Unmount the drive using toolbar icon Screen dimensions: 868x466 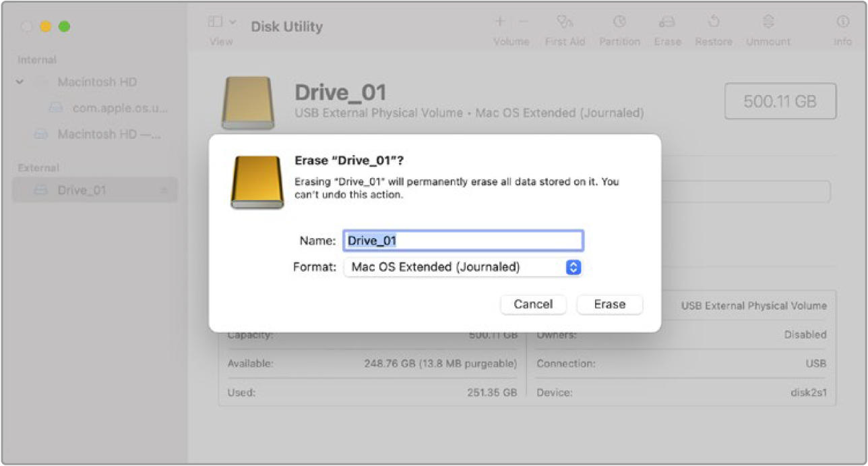point(768,22)
